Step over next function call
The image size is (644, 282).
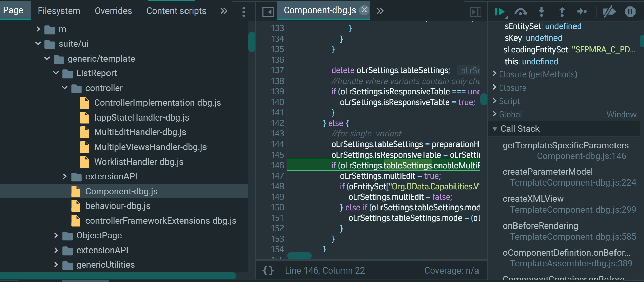point(521,12)
